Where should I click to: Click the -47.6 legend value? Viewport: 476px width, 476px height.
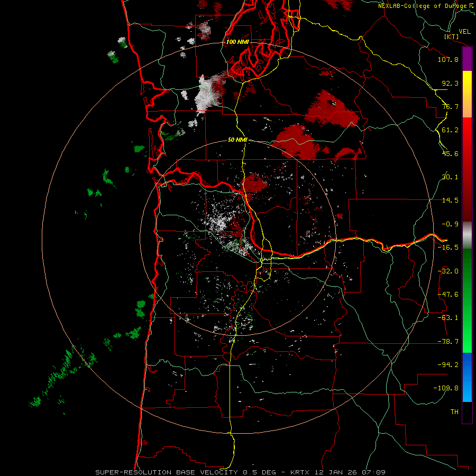point(448,295)
